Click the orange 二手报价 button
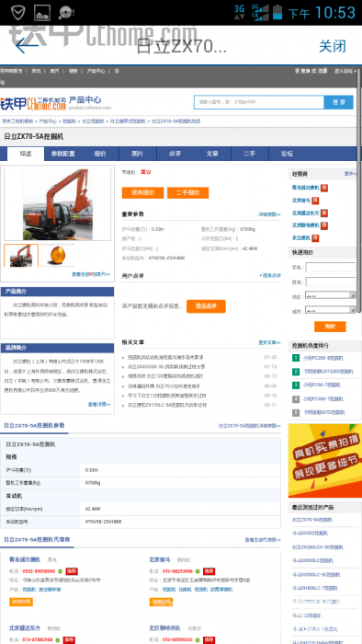 point(187,192)
